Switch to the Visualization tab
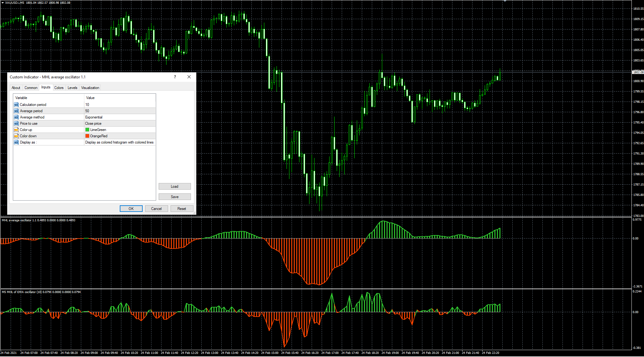Viewport: 644px width, 357px height. (90, 88)
